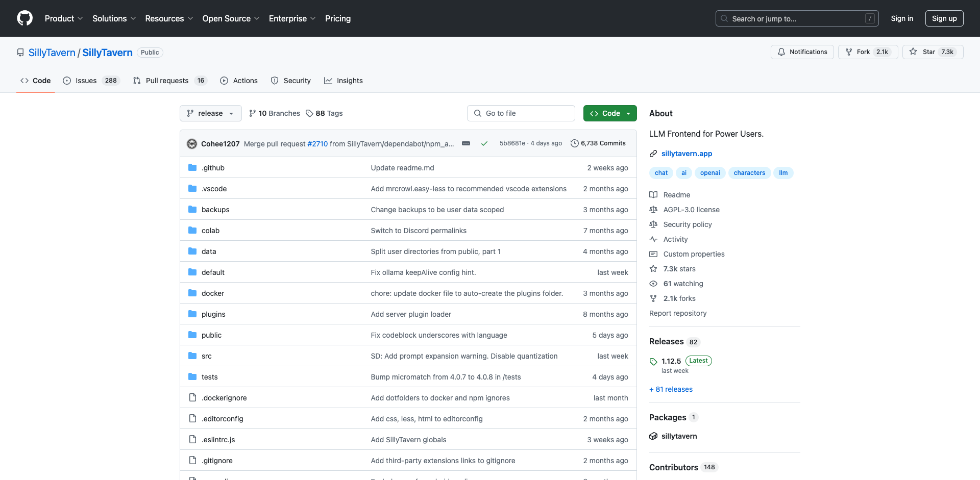Screen dimensions: 980x480
Task: Click the GitHub logo icon
Action: pyautogui.click(x=24, y=18)
